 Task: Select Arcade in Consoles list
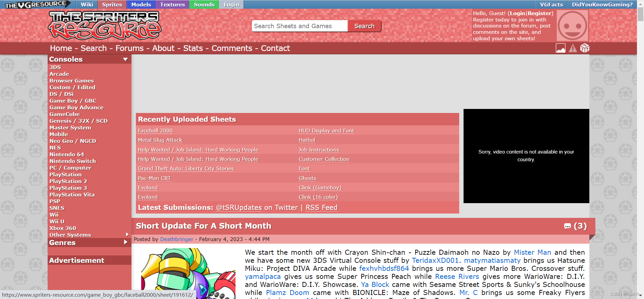coord(59,74)
